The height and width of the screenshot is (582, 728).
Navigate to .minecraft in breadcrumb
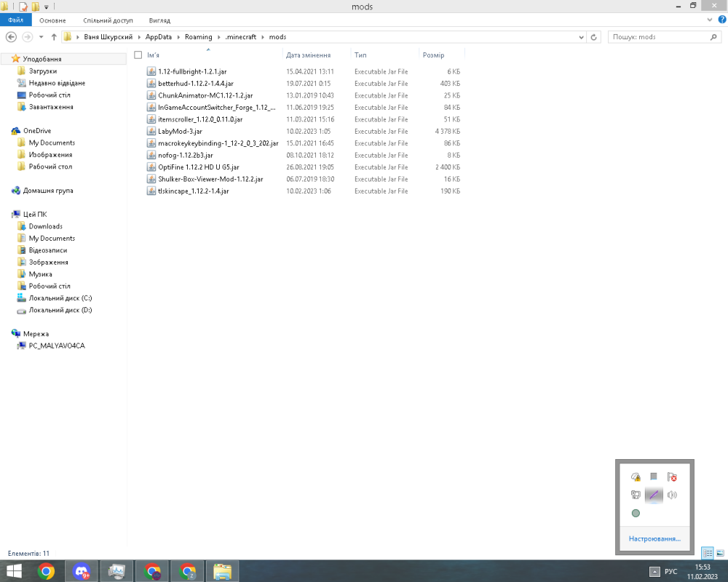click(x=240, y=36)
